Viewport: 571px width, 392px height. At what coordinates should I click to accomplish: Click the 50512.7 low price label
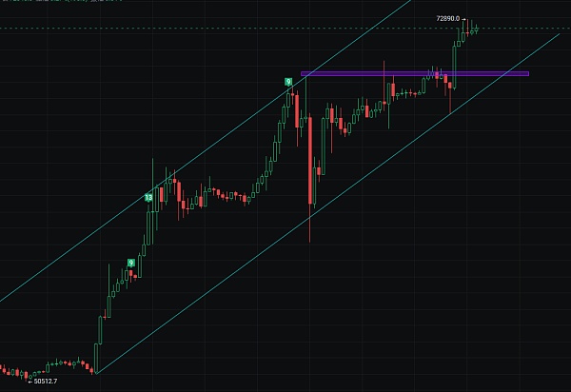[x=46, y=382]
